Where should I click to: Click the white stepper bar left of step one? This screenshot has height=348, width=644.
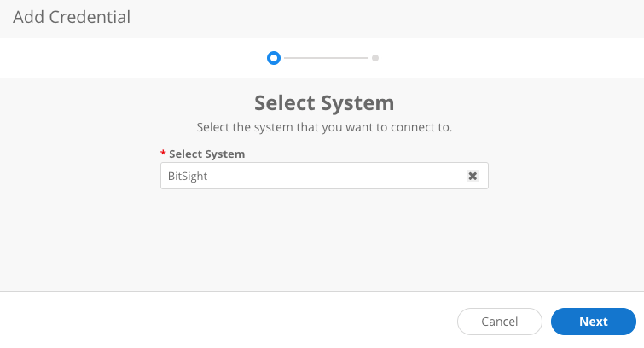point(128,58)
